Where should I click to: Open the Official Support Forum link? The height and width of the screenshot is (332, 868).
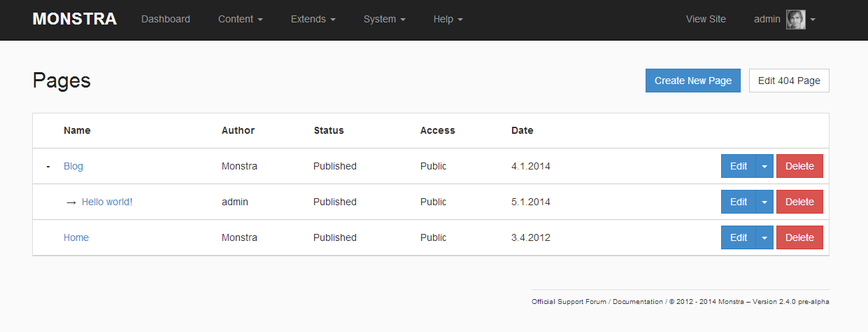[569, 302]
